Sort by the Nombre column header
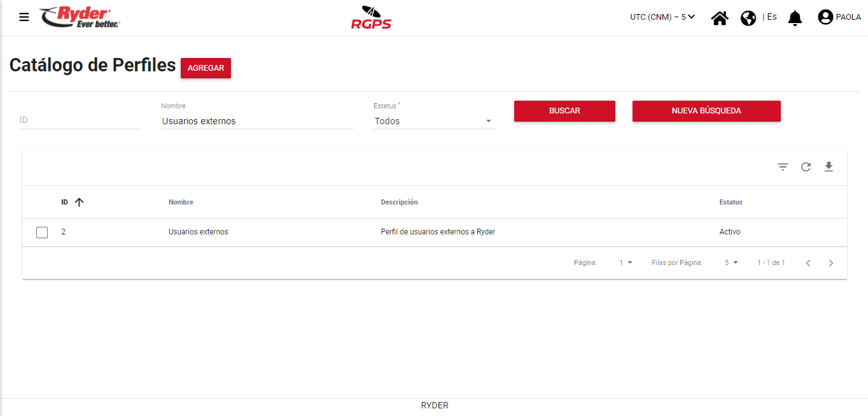Screen dimensions: 868x416 181,202
